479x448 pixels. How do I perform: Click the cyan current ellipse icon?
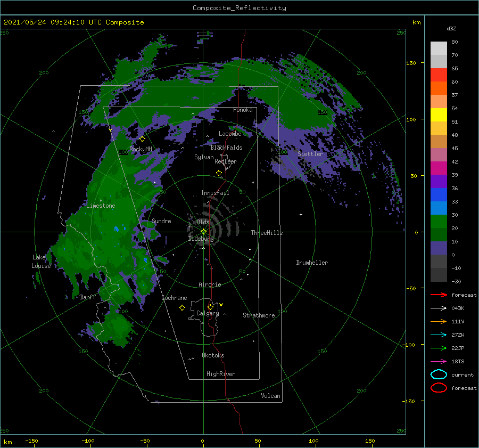coord(439,374)
